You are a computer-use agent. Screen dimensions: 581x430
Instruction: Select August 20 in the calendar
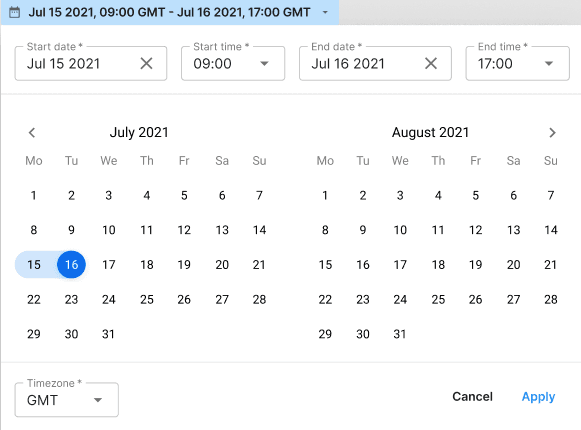pyautogui.click(x=514, y=265)
